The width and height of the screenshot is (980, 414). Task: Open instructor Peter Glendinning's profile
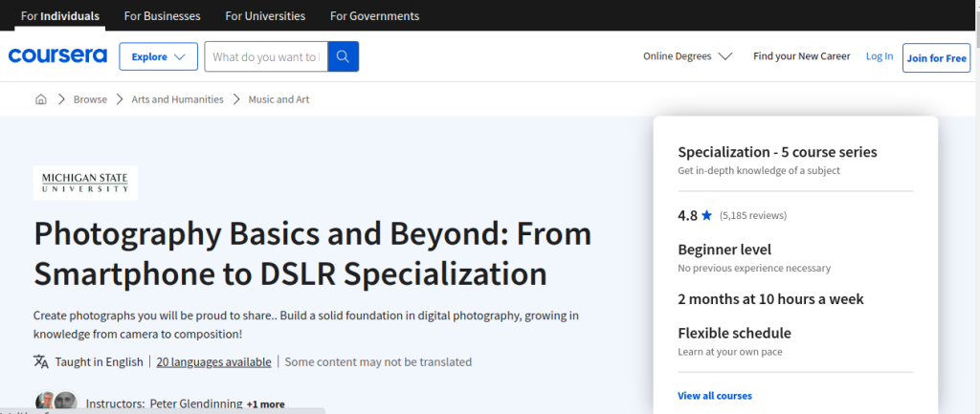196,404
